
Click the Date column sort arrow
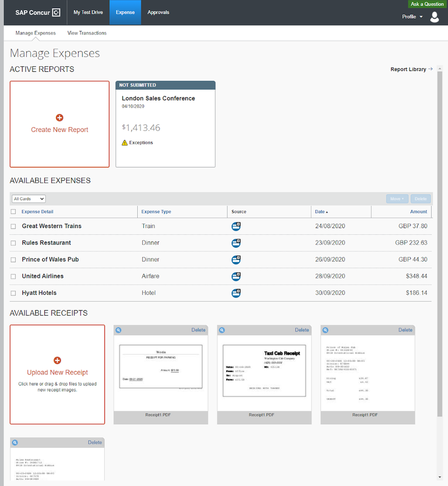(x=327, y=212)
